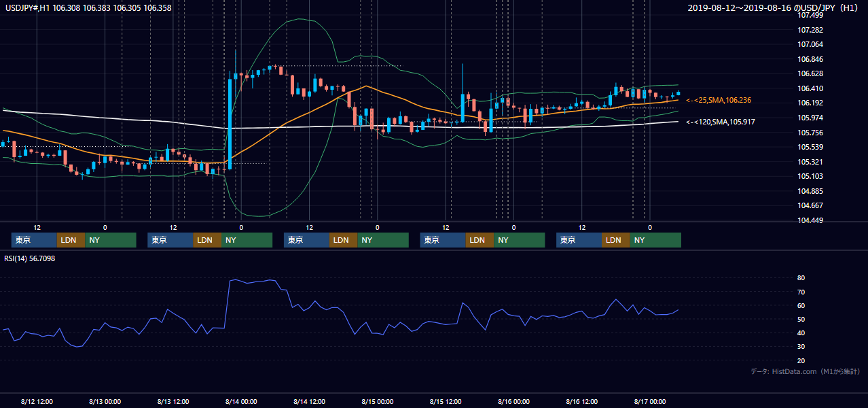Select the 105.321 price label

pyautogui.click(x=810, y=162)
